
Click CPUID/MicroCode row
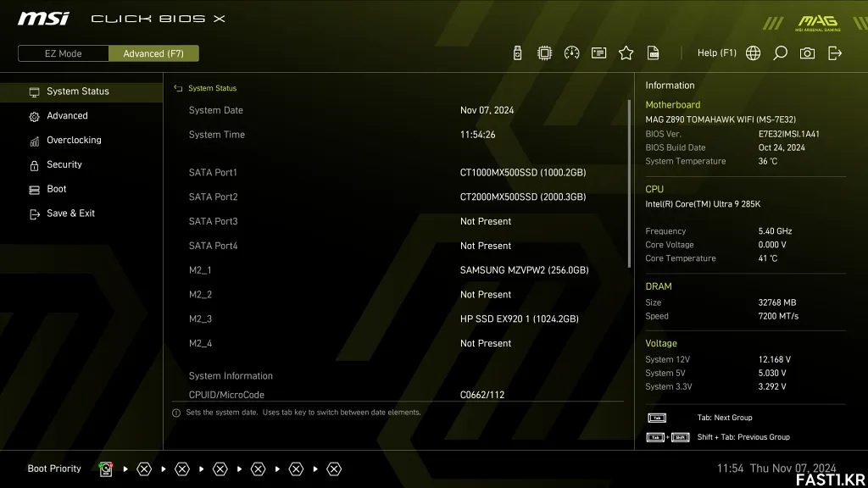pos(398,395)
